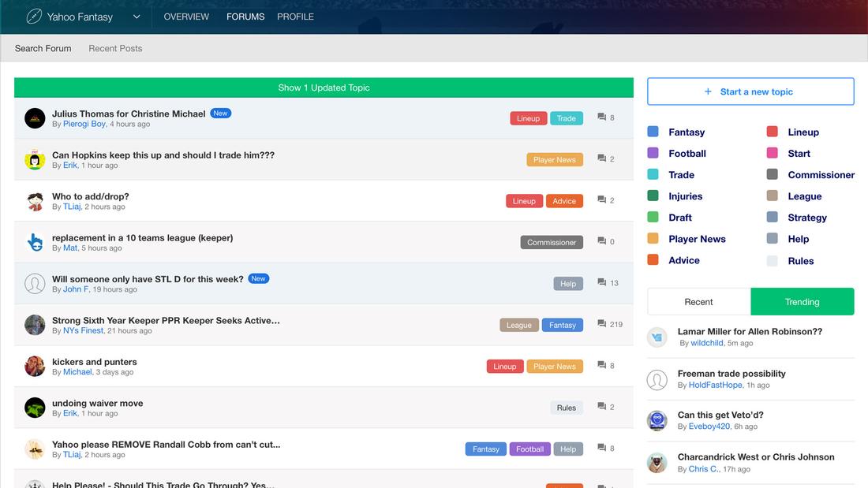This screenshot has height=488, width=868.
Task: Open the Search Forum tab
Action: [x=43, y=48]
